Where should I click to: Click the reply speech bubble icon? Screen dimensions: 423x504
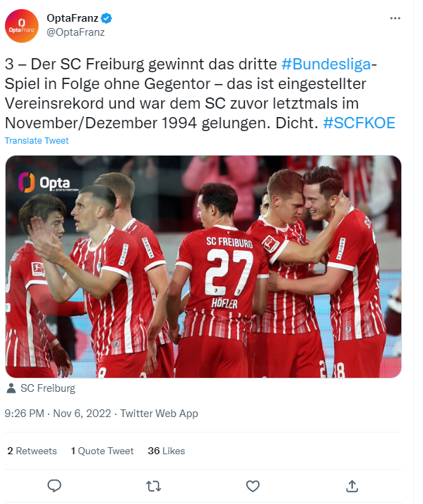(54, 486)
